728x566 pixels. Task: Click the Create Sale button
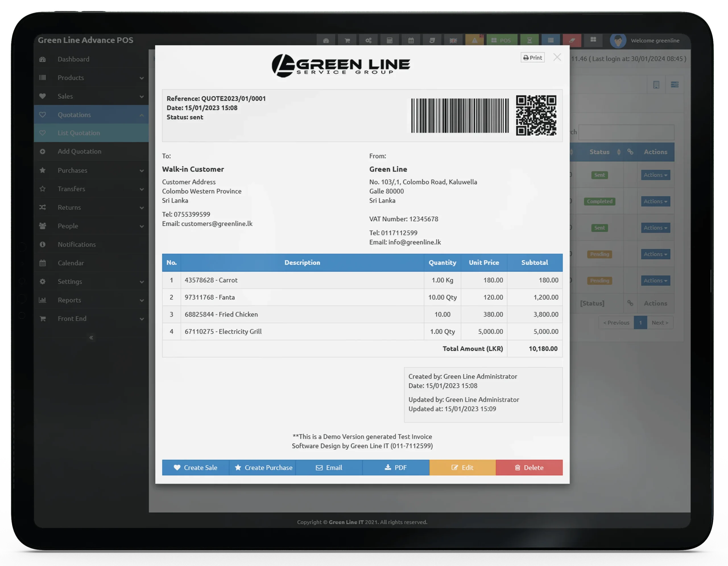[195, 468]
